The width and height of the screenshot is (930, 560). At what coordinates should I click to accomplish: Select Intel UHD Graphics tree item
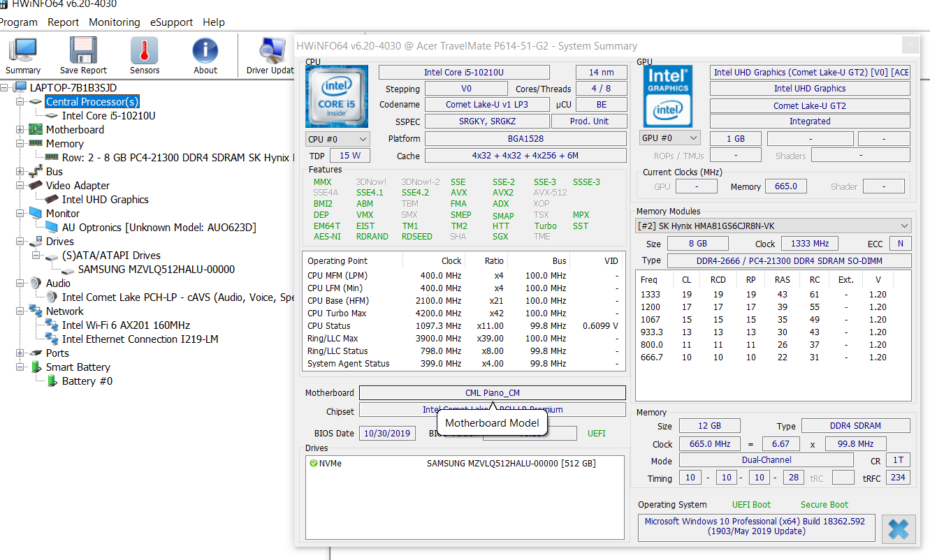click(x=105, y=200)
